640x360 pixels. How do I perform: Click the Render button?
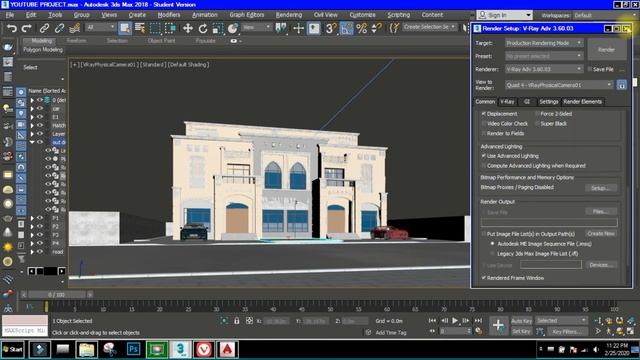pos(607,50)
